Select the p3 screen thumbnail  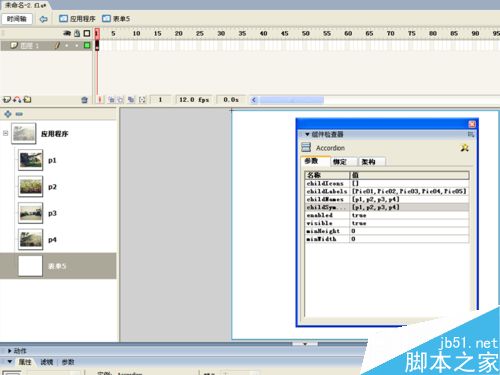(x=31, y=213)
